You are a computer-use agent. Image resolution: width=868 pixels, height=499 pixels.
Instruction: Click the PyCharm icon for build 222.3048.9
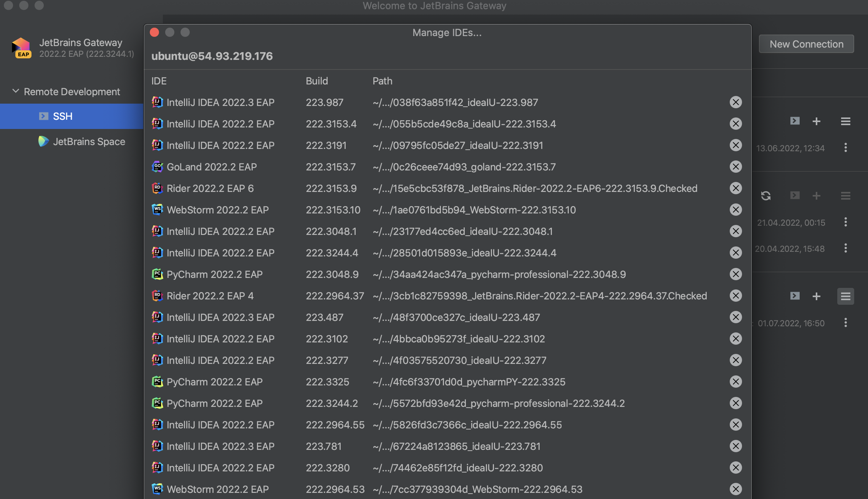click(157, 274)
